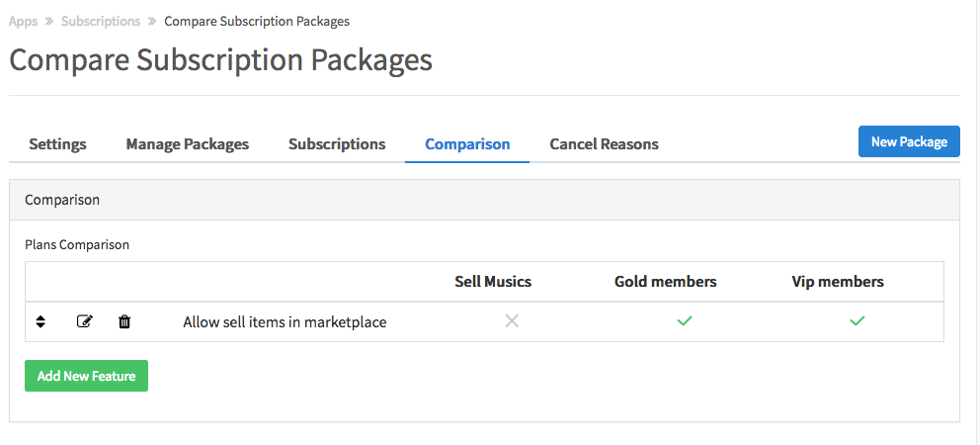Image resolution: width=980 pixels, height=445 pixels.
Task: Open the Cancel Reasons tab
Action: (x=604, y=144)
